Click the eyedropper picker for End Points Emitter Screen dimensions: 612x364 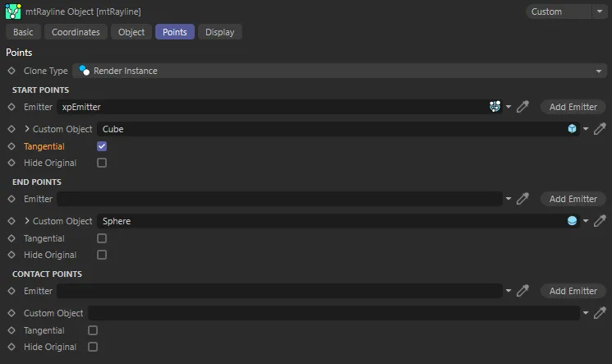[522, 199]
